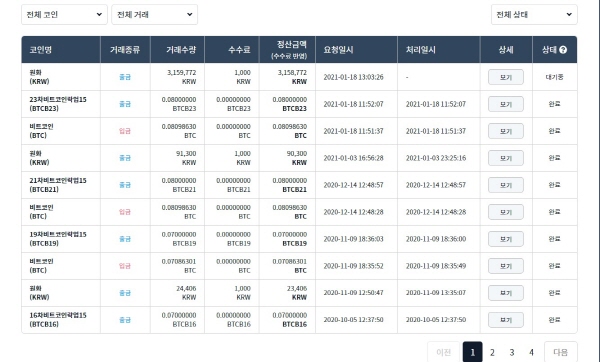Click 보기 button for 2020-12-14 12:48:57 row
The height and width of the screenshot is (362, 600).
tap(505, 185)
